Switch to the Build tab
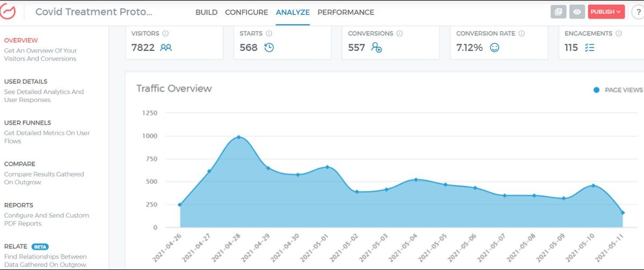 (x=206, y=12)
